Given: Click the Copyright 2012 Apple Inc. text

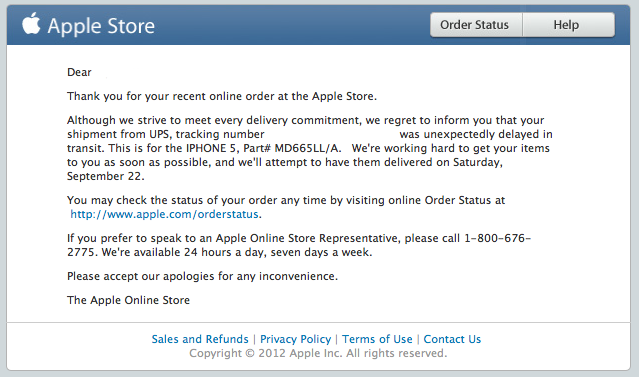Looking at the screenshot, I should pos(318,353).
